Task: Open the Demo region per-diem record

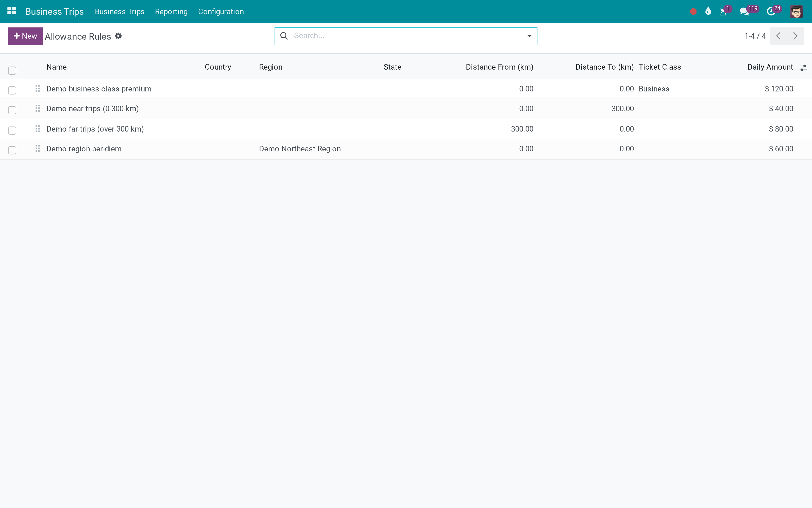Action: tap(84, 149)
